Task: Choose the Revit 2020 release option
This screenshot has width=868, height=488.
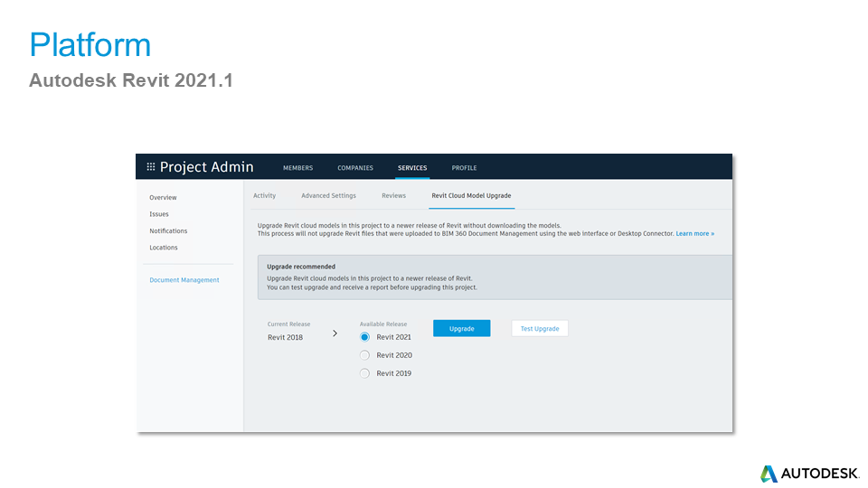Action: [x=364, y=355]
